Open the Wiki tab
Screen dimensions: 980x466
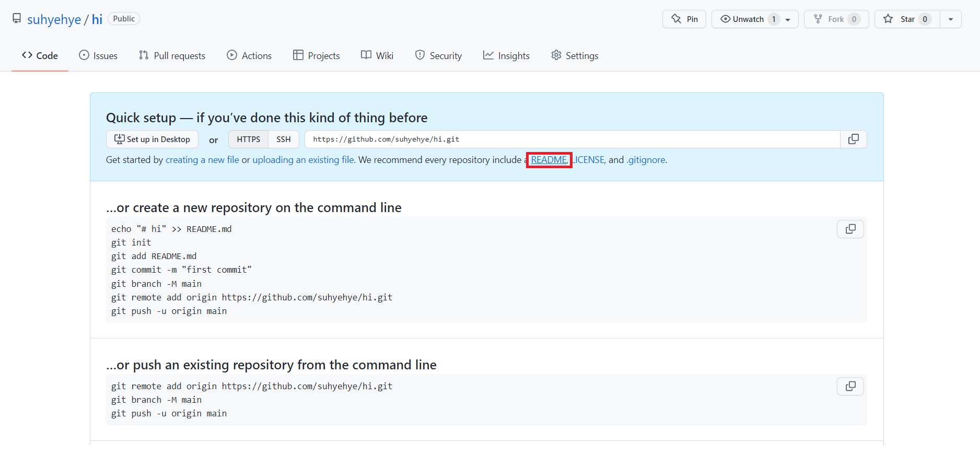[377, 55]
